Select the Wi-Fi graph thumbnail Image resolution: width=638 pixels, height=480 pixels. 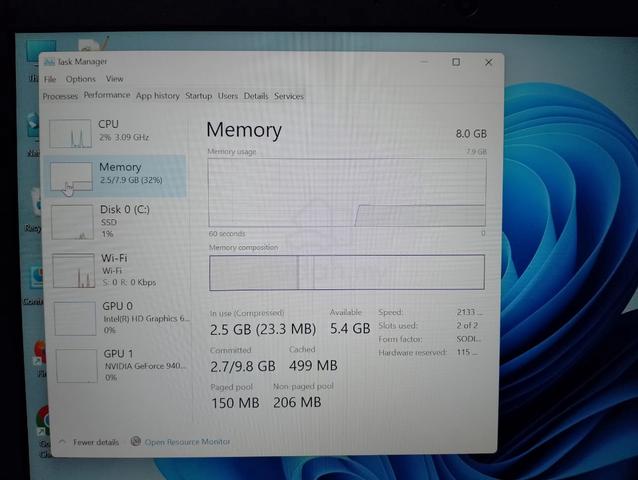pos(74,271)
